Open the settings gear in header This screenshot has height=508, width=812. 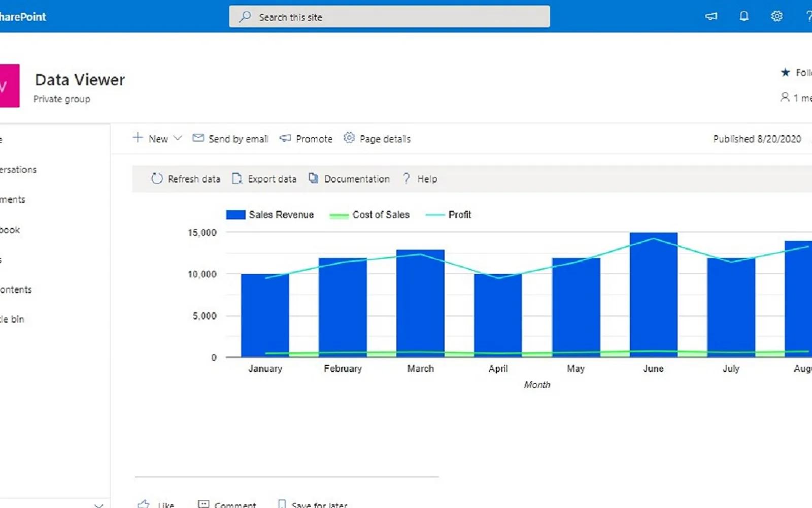(776, 16)
